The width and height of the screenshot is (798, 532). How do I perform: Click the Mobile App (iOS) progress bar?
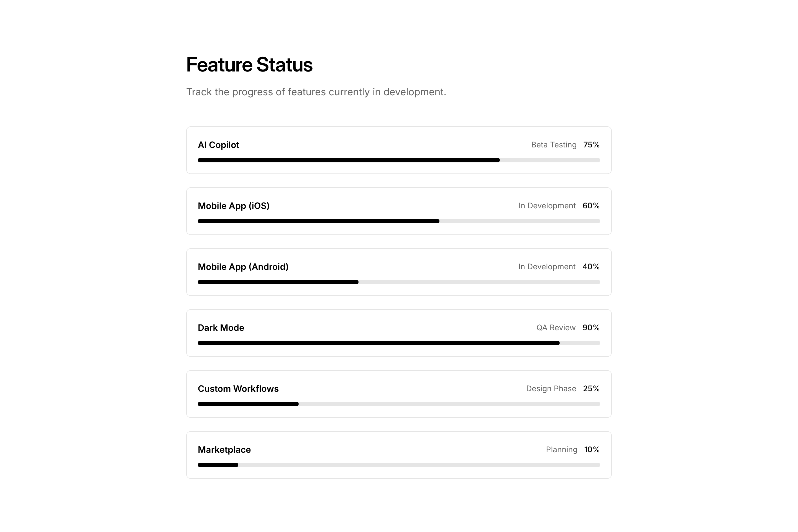pos(399,221)
